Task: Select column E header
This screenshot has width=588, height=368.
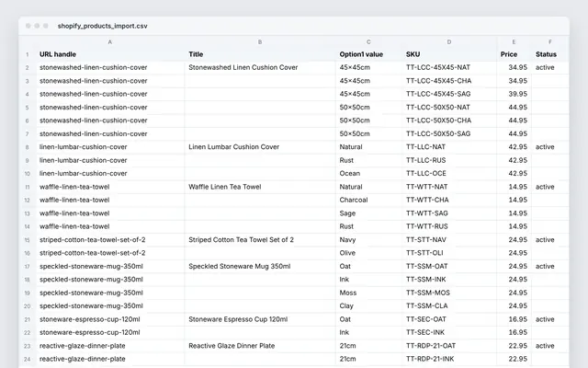Action: click(514, 42)
